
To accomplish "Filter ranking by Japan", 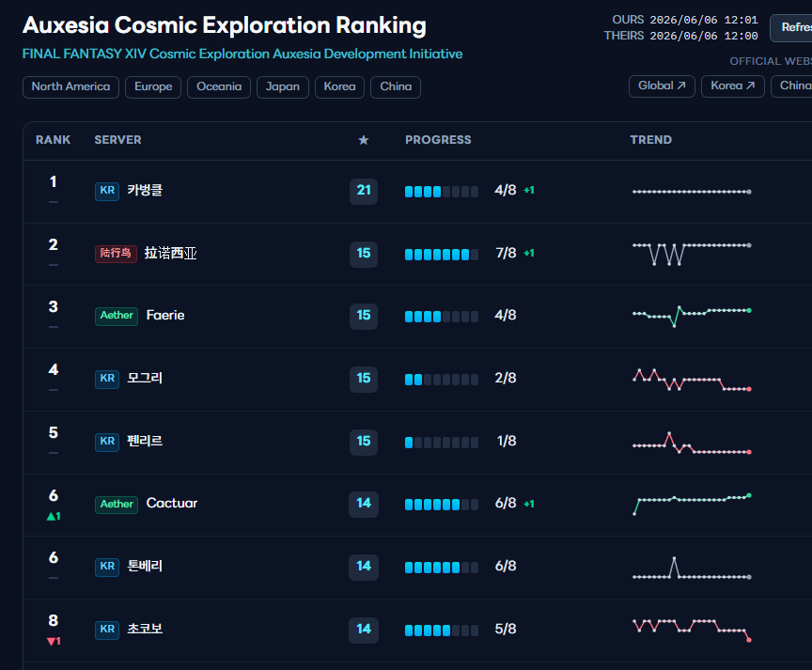I will (x=283, y=87).
